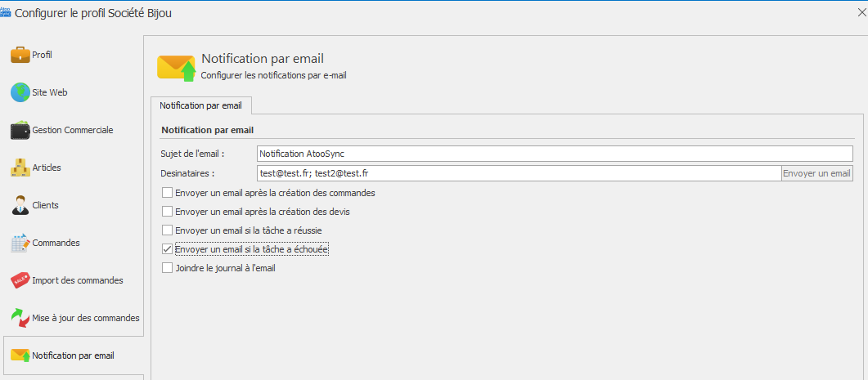Focus the Desinataires email address field
The image size is (868, 380).
519,173
